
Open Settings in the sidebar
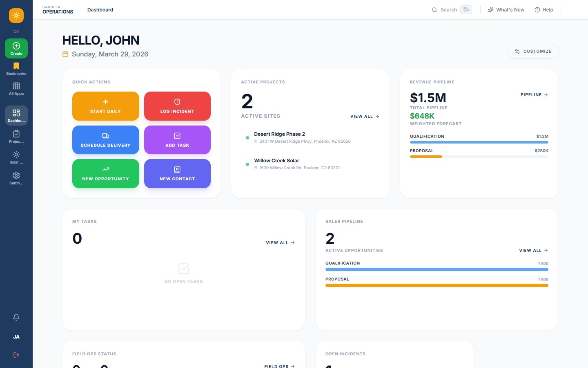(16, 178)
